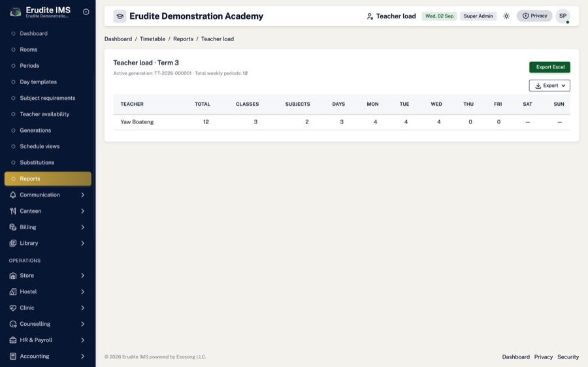Click the DAYS column header
The image size is (588, 367).
pyautogui.click(x=338, y=104)
